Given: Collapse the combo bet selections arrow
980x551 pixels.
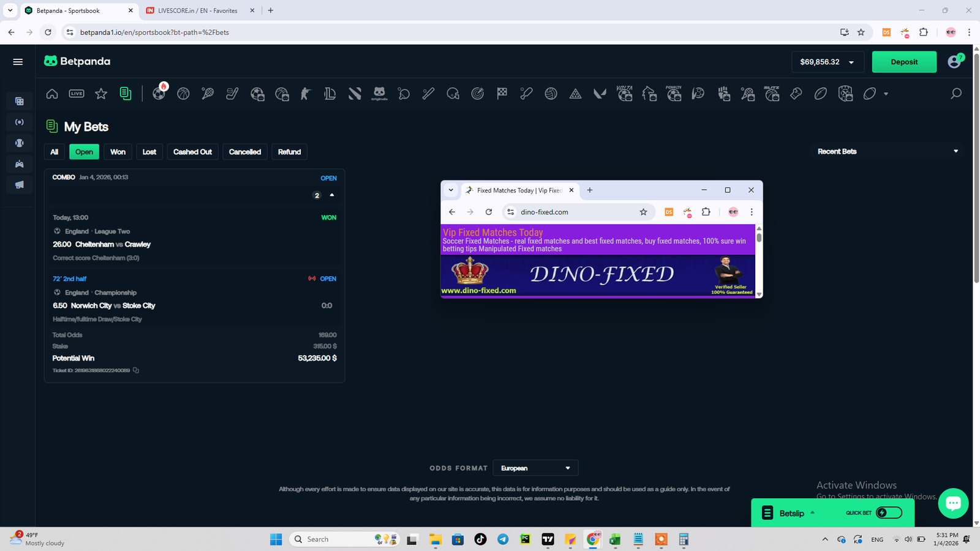Looking at the screenshot, I should point(332,195).
